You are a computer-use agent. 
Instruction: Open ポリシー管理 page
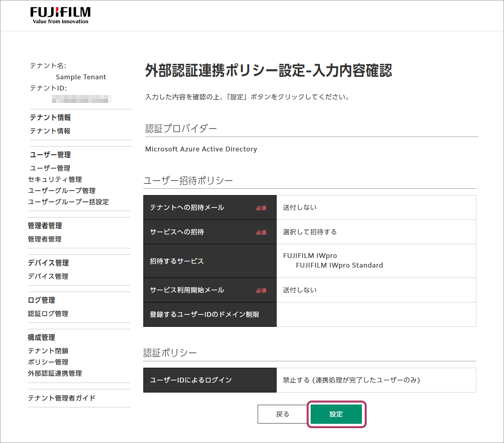point(48,362)
